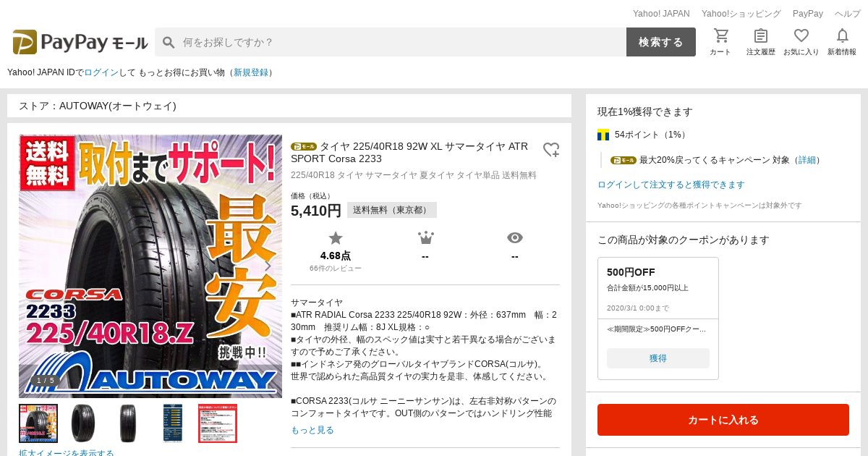Open the 詳細 campaign details link
Screen dimensions: 868x456
point(807,160)
